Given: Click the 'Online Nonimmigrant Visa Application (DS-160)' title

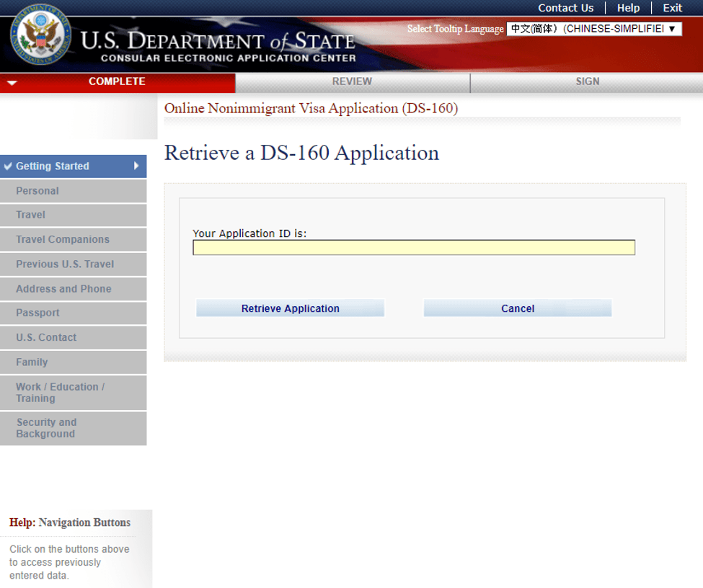Looking at the screenshot, I should point(311,109).
